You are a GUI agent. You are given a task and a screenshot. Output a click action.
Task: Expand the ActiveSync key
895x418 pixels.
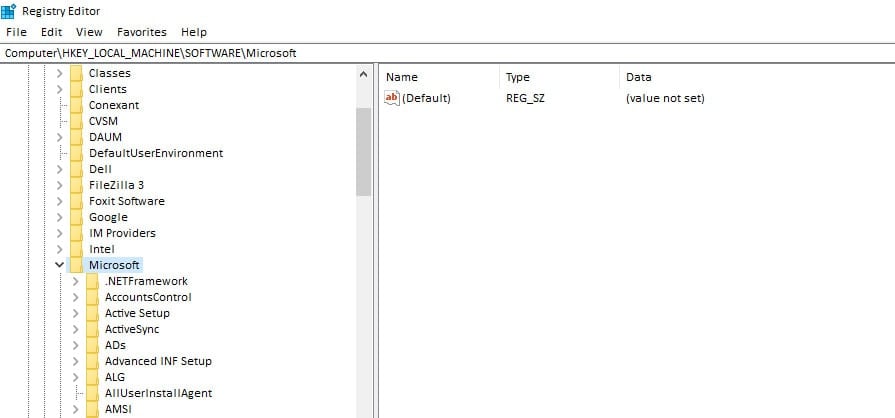tap(75, 329)
